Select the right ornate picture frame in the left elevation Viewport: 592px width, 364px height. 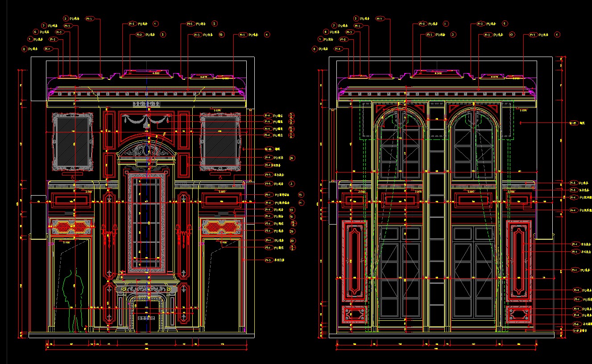tap(220, 141)
